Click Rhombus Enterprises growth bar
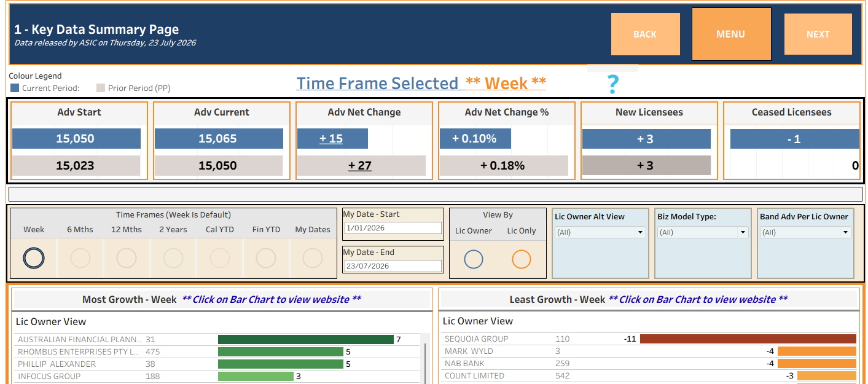The width and height of the screenshot is (868, 384). coord(281,351)
